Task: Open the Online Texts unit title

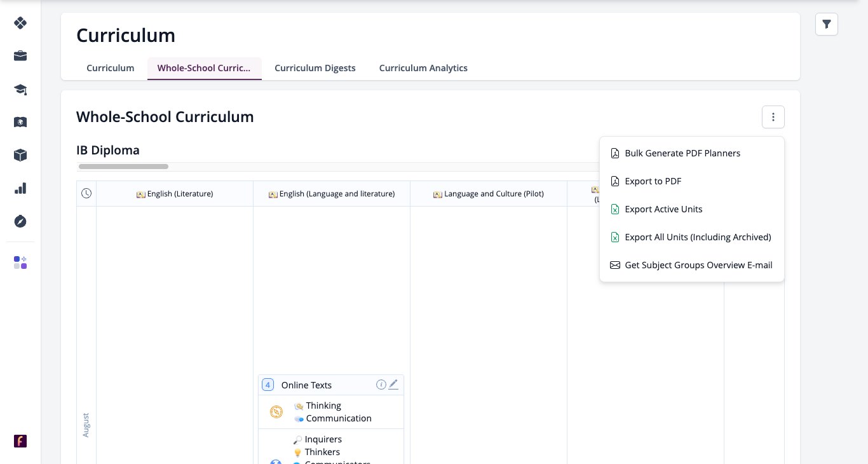Action: click(x=306, y=385)
